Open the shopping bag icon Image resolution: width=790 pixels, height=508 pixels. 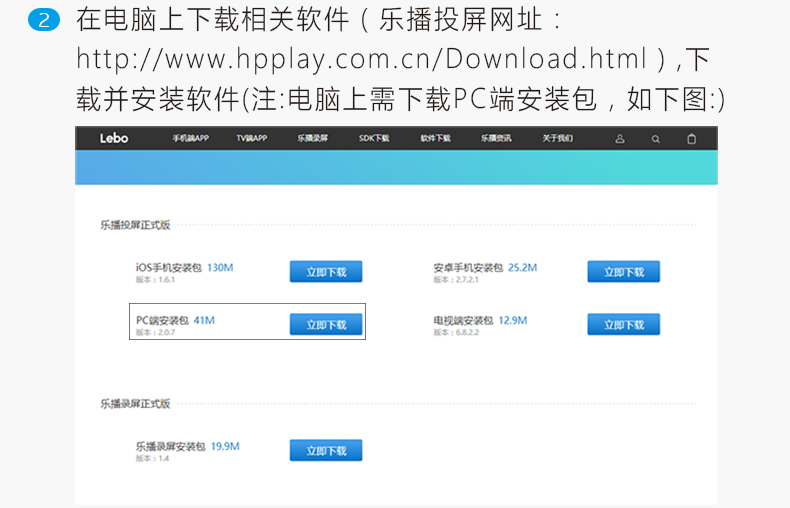(691, 139)
